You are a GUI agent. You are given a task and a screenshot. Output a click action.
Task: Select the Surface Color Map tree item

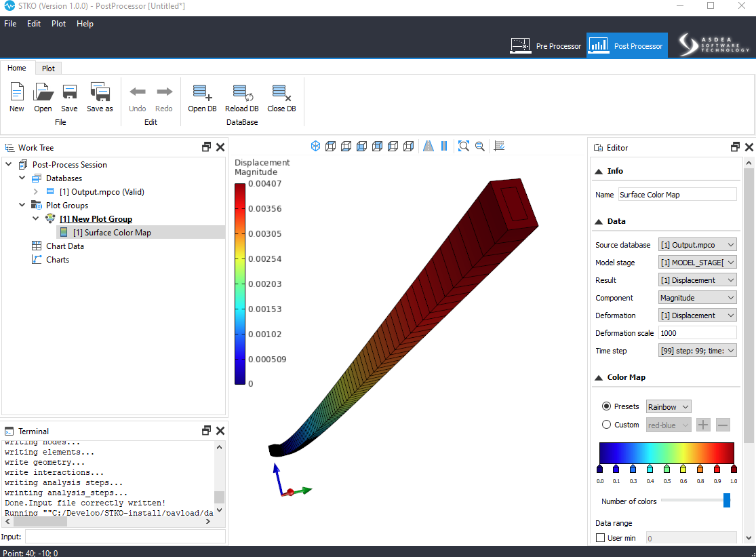tap(112, 233)
